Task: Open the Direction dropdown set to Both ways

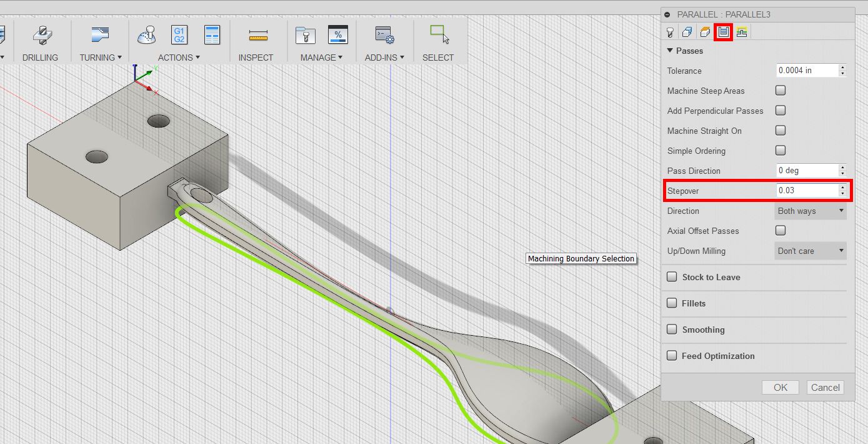Action: click(x=811, y=211)
